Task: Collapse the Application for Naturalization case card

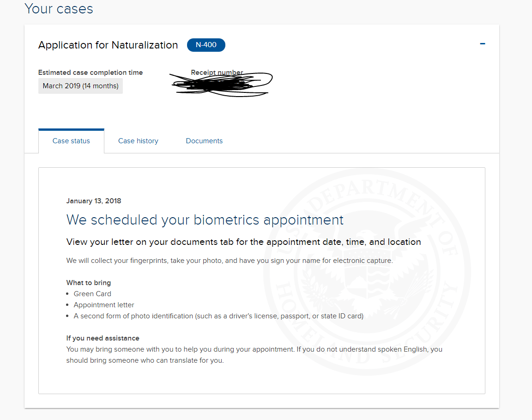Action: click(x=483, y=44)
